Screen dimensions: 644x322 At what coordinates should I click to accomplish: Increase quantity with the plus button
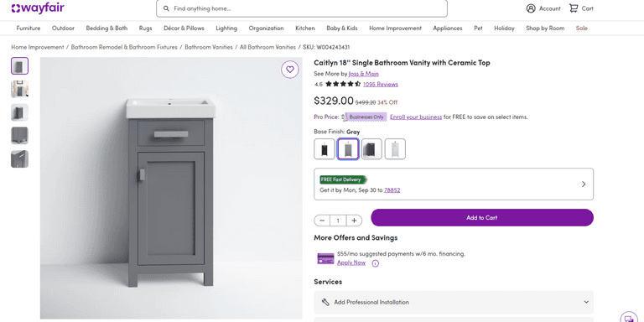tap(354, 221)
